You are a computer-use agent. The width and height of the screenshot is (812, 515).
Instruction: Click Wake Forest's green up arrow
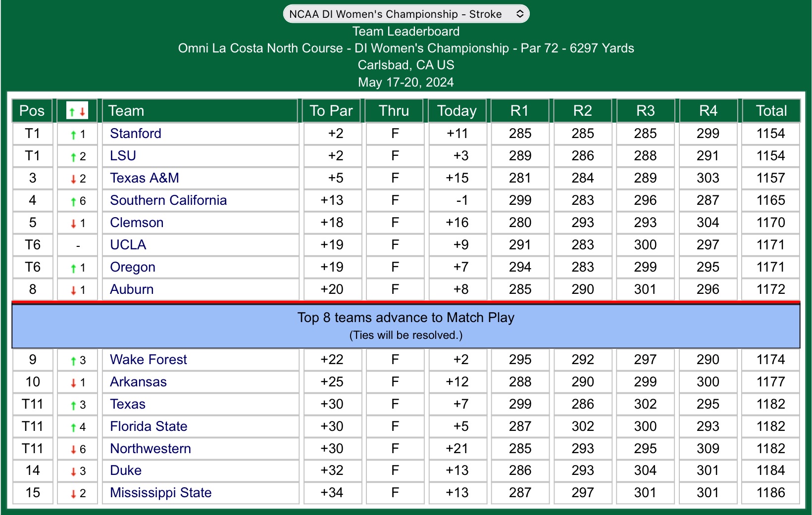73,361
